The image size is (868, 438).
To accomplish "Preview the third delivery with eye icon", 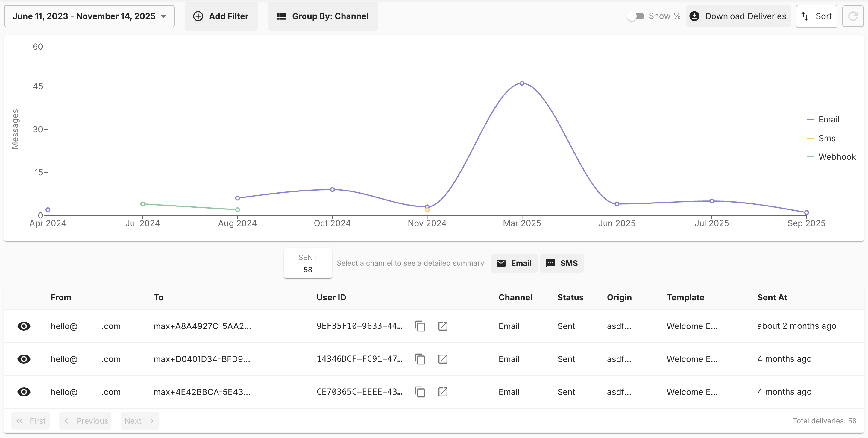I will coord(24,392).
